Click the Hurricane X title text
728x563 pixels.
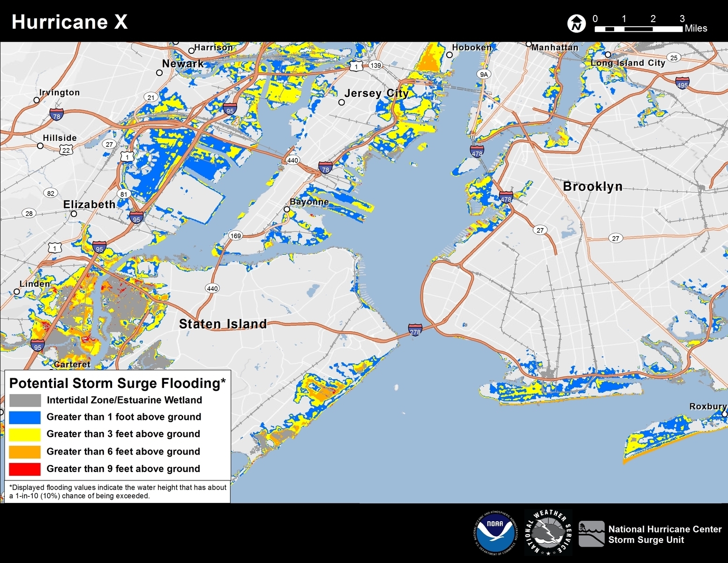click(x=69, y=22)
